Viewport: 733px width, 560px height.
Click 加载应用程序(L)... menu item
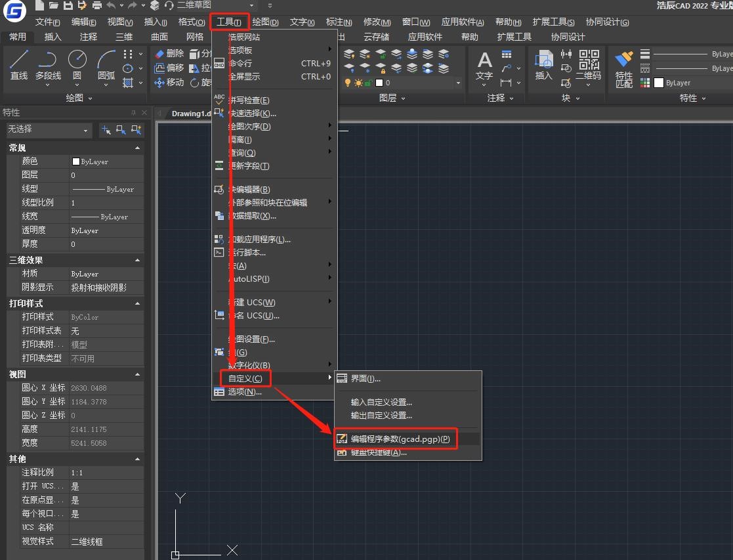coord(274,240)
